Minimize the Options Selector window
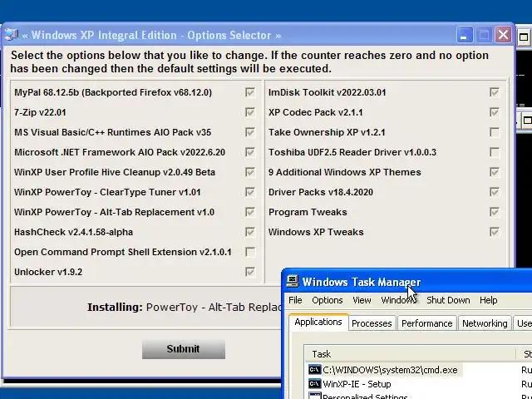This screenshot has height=399, width=532. pyautogui.click(x=464, y=35)
